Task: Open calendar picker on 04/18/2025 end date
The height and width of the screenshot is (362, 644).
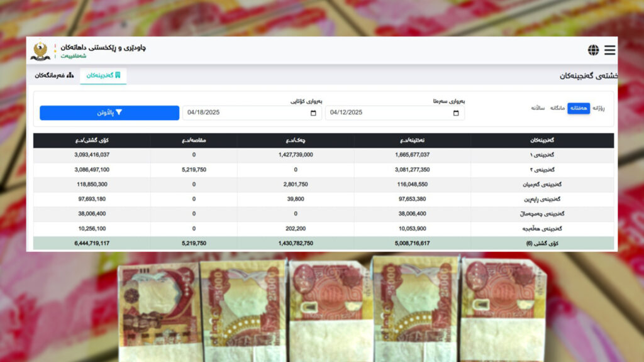Action: 313,113
